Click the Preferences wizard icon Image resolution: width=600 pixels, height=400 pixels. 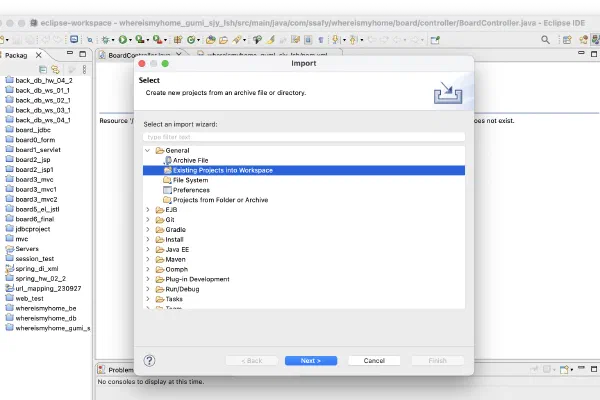pyautogui.click(x=166, y=190)
